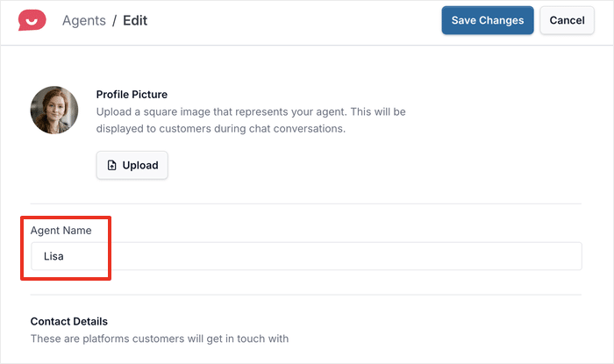This screenshot has height=364, width=614.
Task: Save the agent with Save Changes
Action: pos(487,20)
